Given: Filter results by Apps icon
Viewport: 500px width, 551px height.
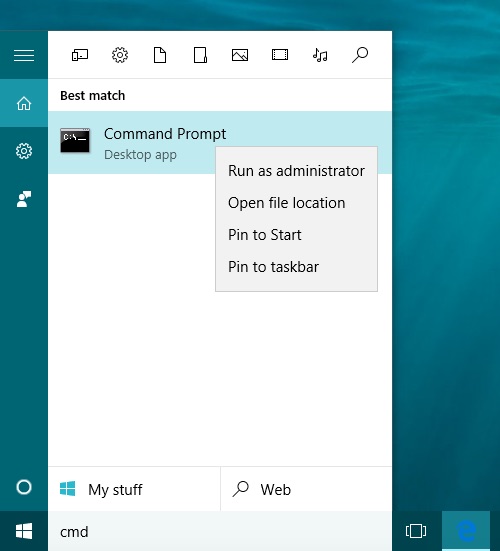Looking at the screenshot, I should coord(80,55).
